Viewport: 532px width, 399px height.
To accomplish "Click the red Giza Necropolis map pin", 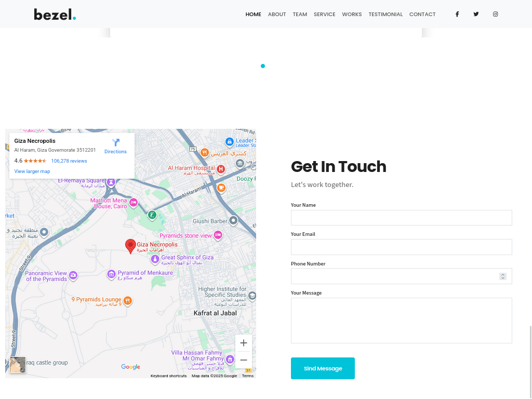I will (x=130, y=246).
